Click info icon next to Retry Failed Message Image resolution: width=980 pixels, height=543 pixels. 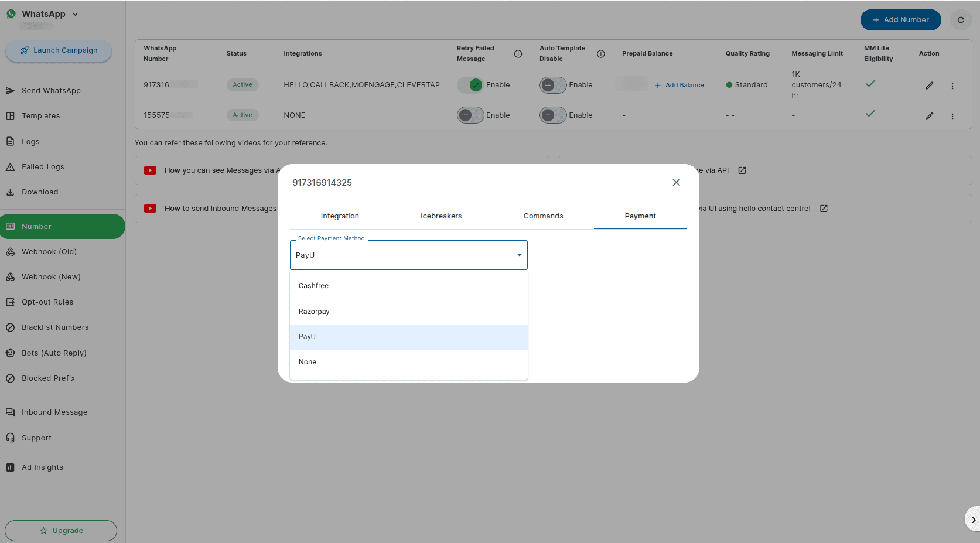pos(518,54)
